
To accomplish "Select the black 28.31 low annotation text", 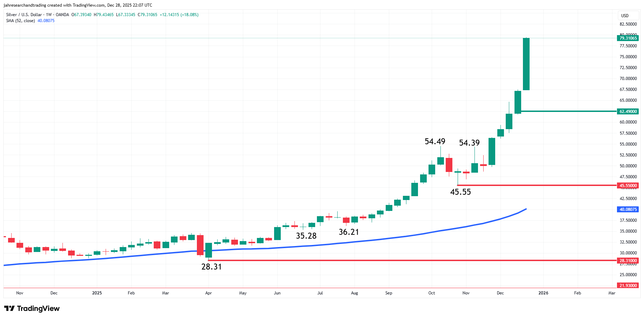I will (x=212, y=267).
